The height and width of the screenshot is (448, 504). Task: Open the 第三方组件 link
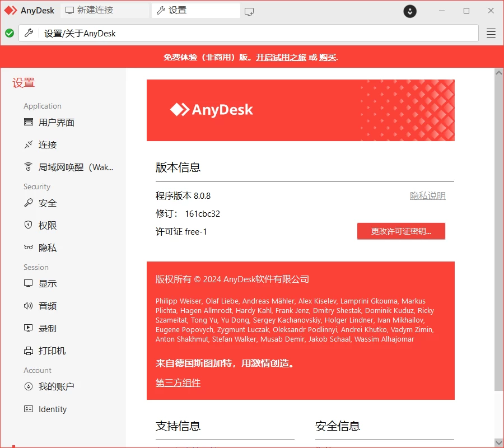coord(178,382)
